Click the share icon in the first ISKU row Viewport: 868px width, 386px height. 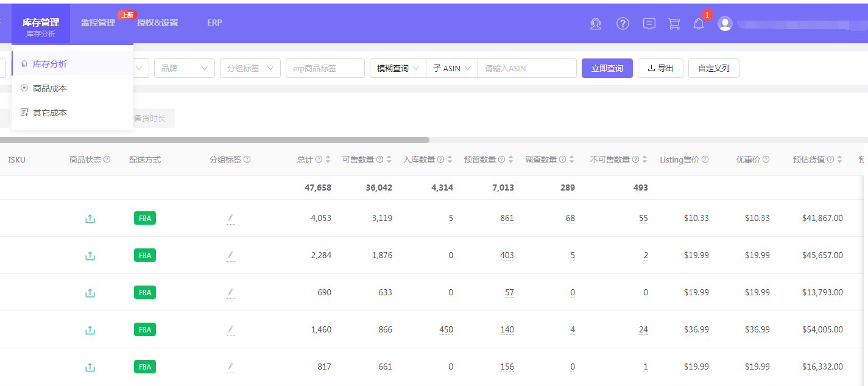click(x=90, y=218)
